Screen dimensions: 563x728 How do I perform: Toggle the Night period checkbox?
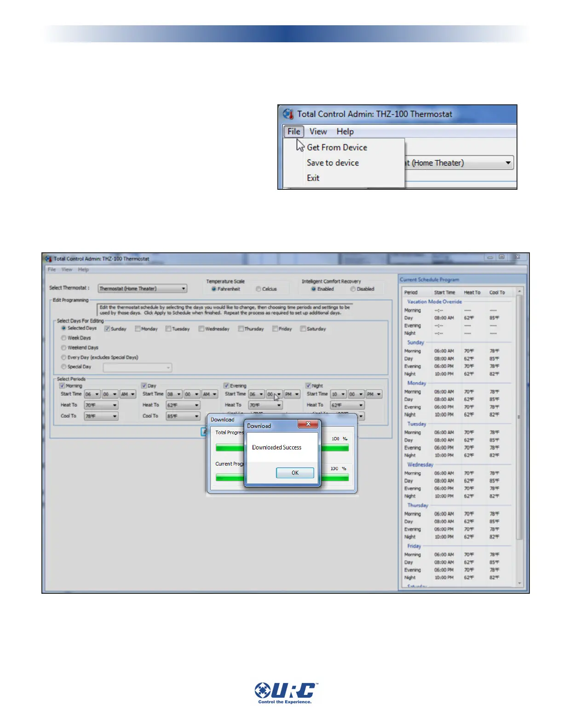point(308,386)
